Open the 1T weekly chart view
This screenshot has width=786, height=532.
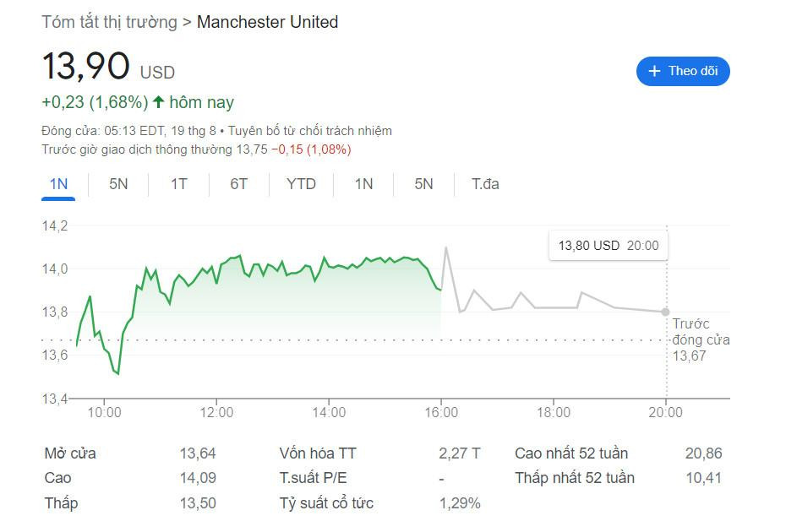[x=177, y=183]
